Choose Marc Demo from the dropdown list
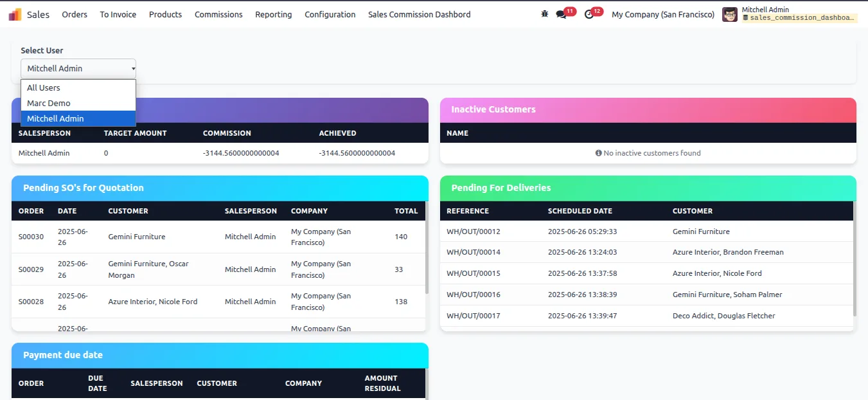868x400 pixels. [x=78, y=103]
